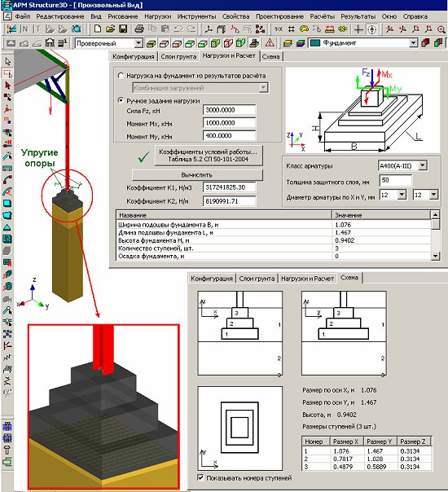Open the Проверочный mode dropdown

(x=138, y=43)
